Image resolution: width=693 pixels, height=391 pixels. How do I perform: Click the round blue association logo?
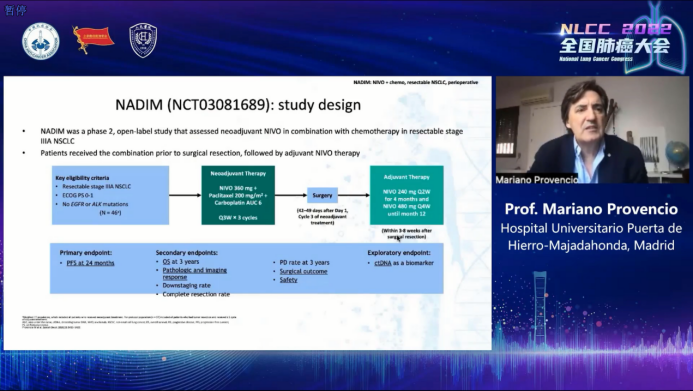pyautogui.click(x=41, y=42)
